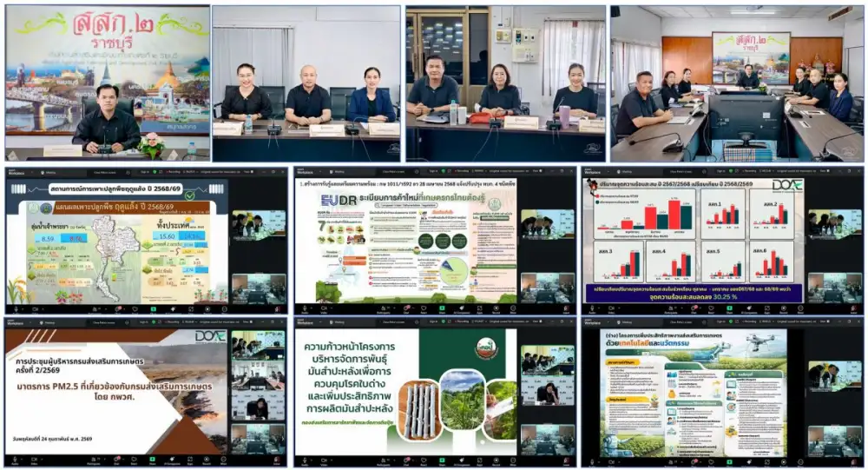Viewport: 868px width, 470px height.
Task: Open Chat in the EUDR slide Zoom window
Action: pos(407,308)
